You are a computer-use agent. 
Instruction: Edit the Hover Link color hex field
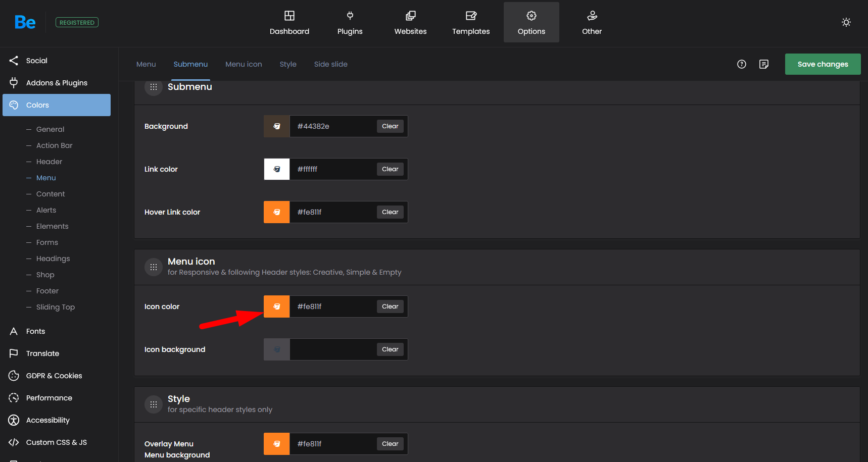pos(332,212)
